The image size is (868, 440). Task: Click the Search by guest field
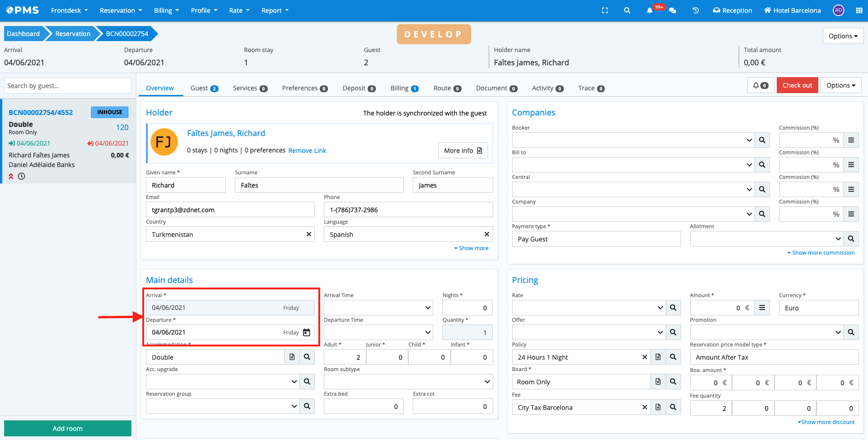(x=68, y=86)
